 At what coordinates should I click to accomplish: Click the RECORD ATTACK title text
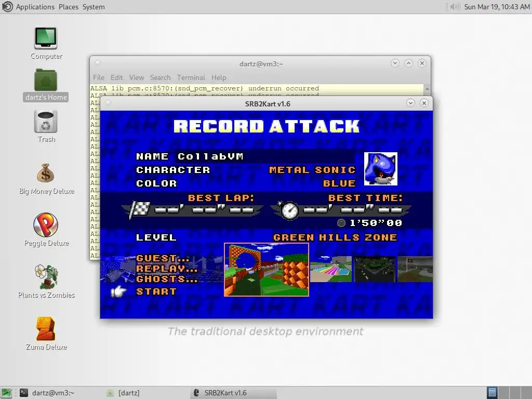267,126
